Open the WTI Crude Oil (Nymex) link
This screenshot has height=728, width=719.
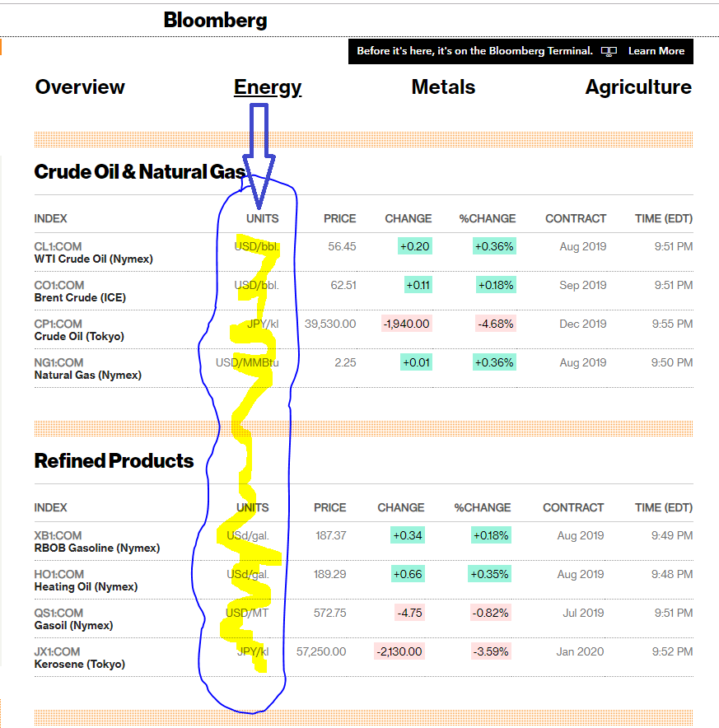(93, 259)
